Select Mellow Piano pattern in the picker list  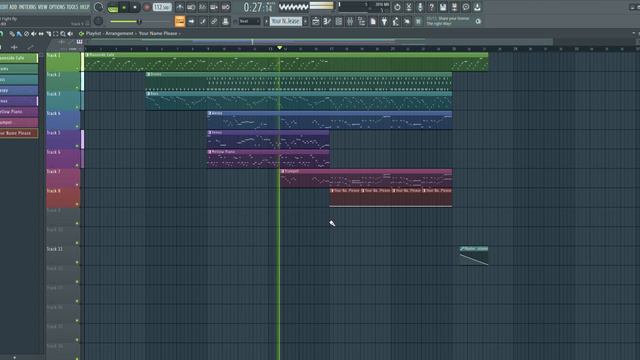click(19, 111)
